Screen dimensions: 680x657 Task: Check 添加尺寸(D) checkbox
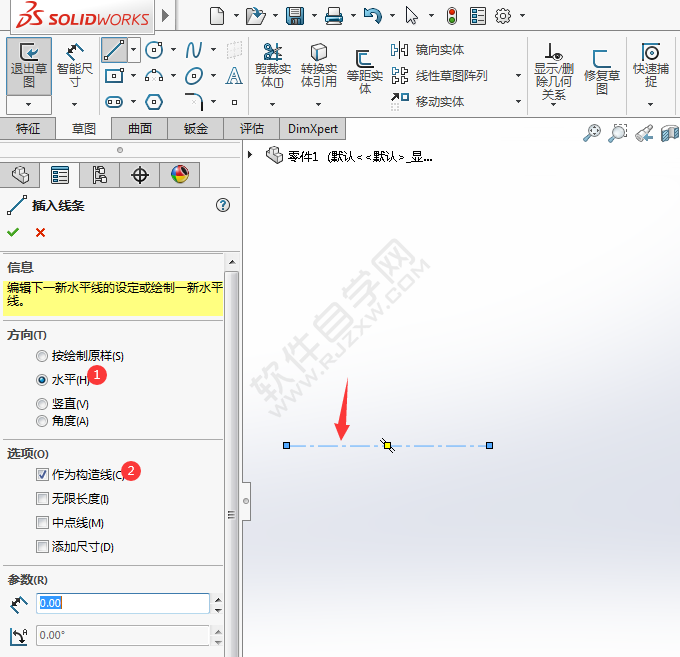pyautogui.click(x=42, y=546)
